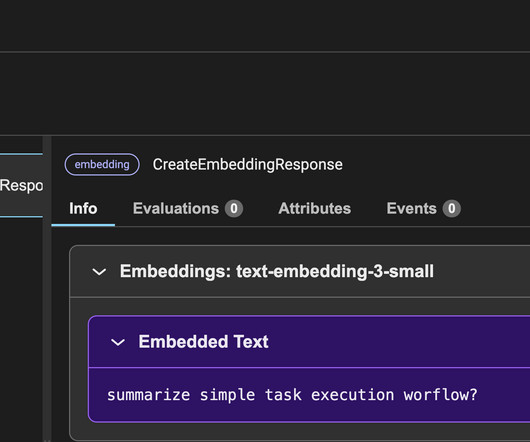Image resolution: width=530 pixels, height=442 pixels.
Task: Collapse the Embeddings section chevron
Action: tap(99, 272)
